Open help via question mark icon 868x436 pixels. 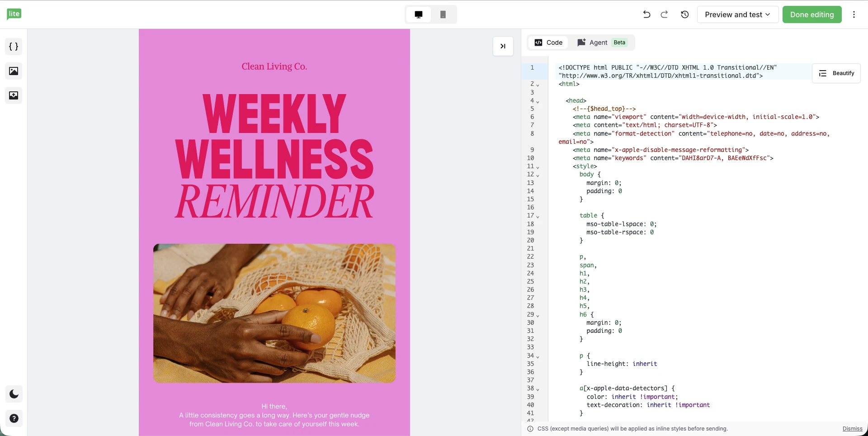pyautogui.click(x=14, y=418)
